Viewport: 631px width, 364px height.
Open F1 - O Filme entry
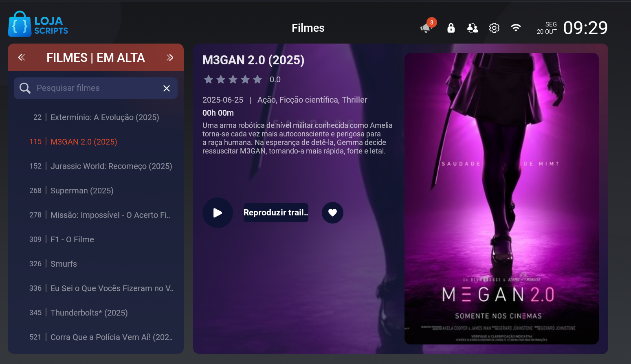(x=72, y=239)
